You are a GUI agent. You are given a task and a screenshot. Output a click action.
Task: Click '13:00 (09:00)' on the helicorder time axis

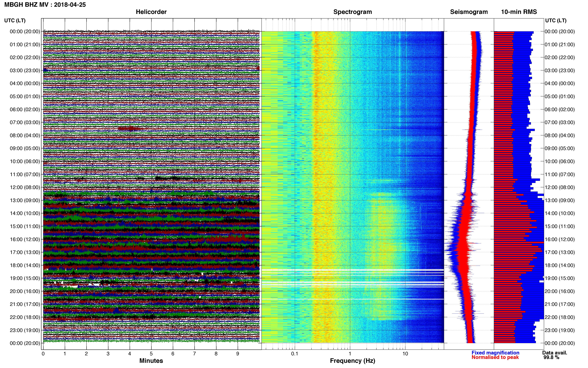[25, 200]
